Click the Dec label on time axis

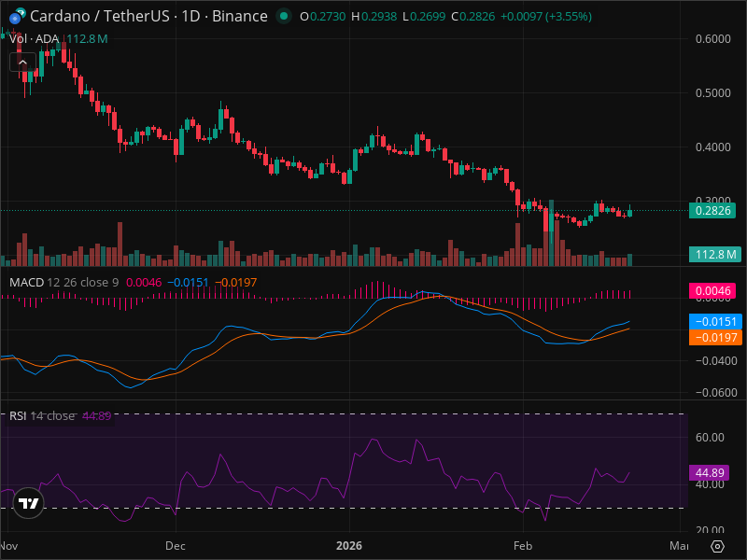176,546
